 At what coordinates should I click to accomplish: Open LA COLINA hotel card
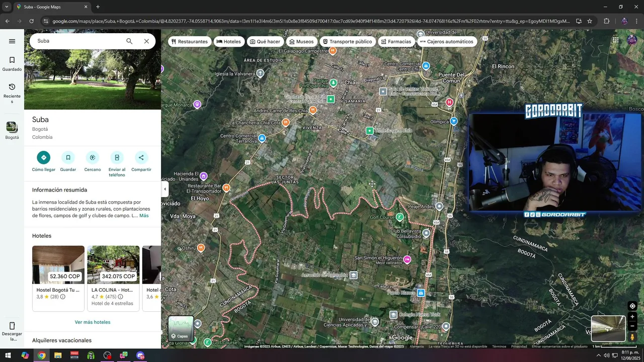113,278
